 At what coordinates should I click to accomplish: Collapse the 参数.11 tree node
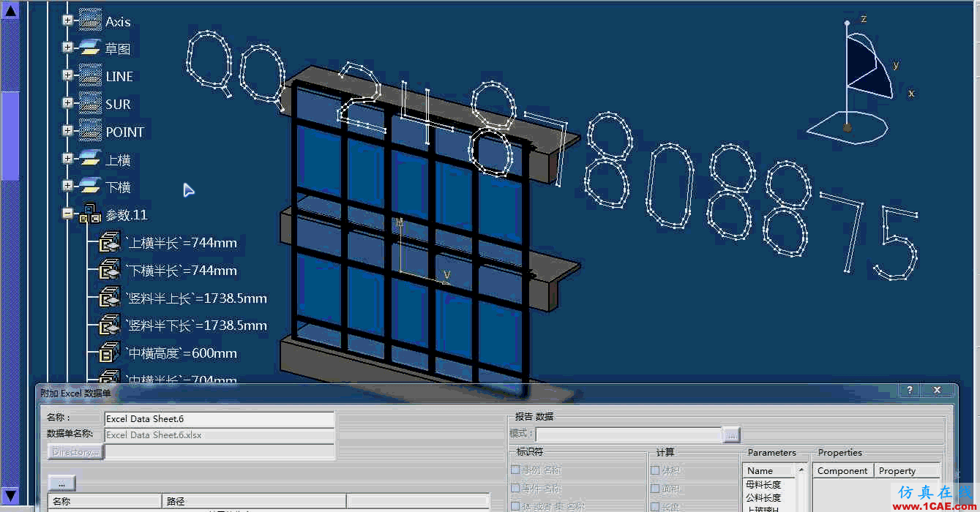click(68, 214)
